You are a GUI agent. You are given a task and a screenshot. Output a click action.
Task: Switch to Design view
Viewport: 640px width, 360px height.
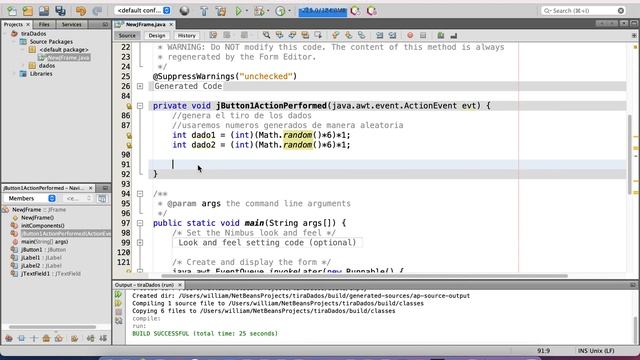pos(157,36)
